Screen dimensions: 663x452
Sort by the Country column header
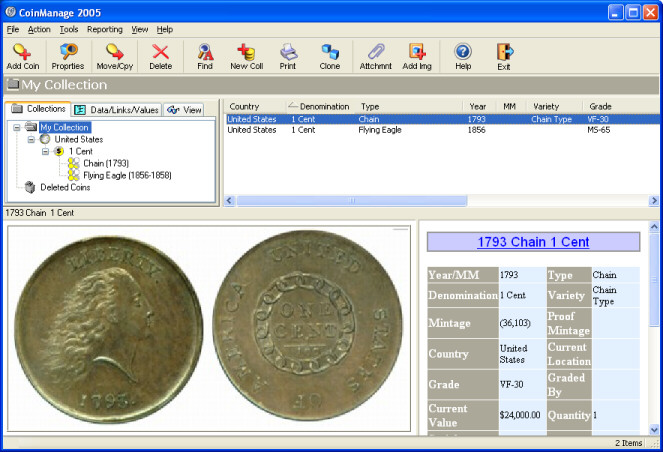pyautogui.click(x=255, y=107)
